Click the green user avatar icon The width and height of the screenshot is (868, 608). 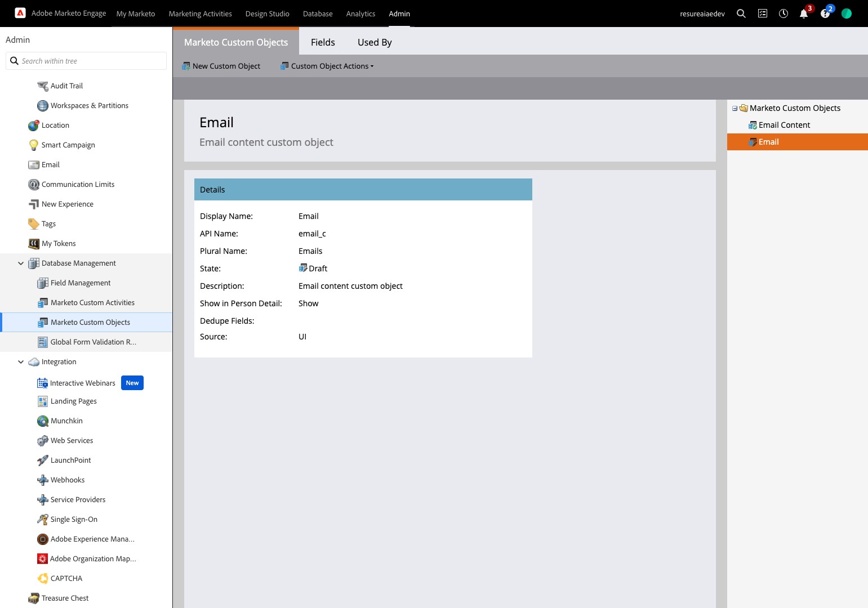click(x=847, y=14)
